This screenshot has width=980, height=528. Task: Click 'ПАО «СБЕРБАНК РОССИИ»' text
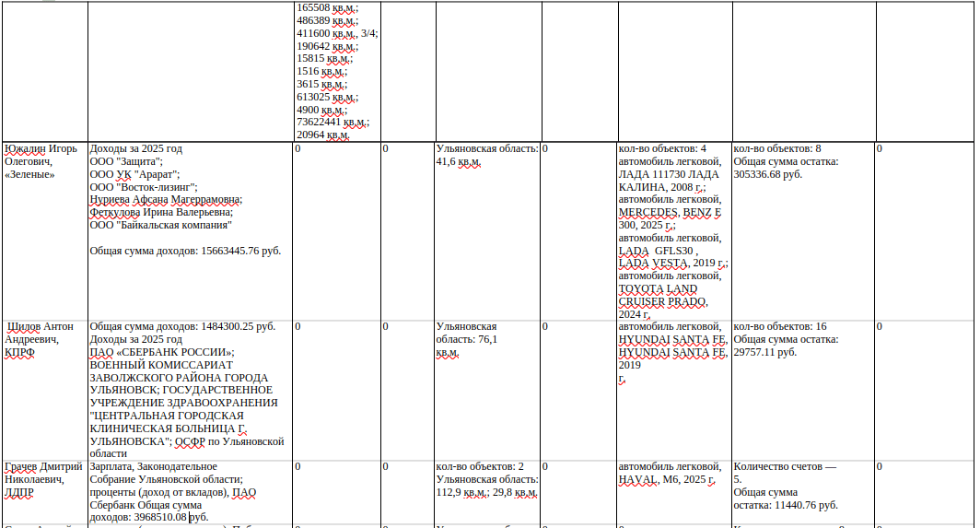point(162,352)
